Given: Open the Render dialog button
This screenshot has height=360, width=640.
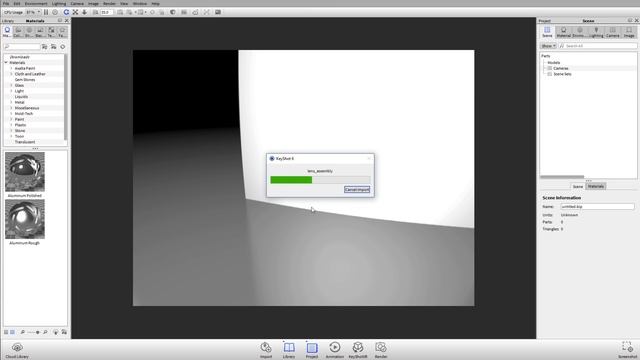Looking at the screenshot, I should (x=381, y=350).
